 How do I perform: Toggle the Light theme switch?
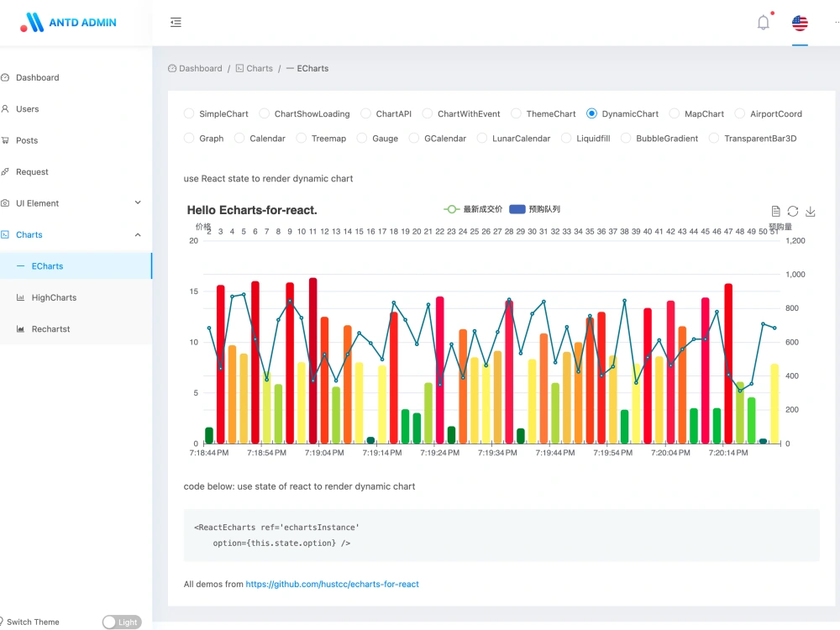pos(122,622)
